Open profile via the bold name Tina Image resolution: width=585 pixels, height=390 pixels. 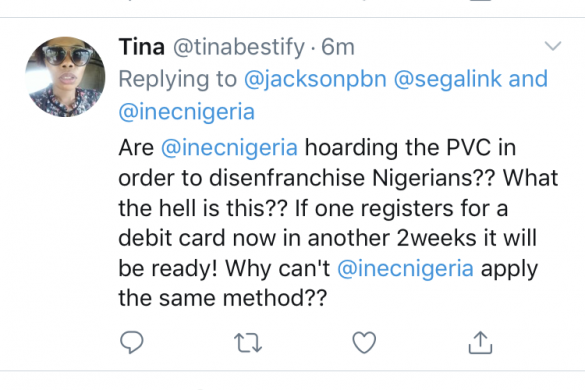pyautogui.click(x=142, y=47)
